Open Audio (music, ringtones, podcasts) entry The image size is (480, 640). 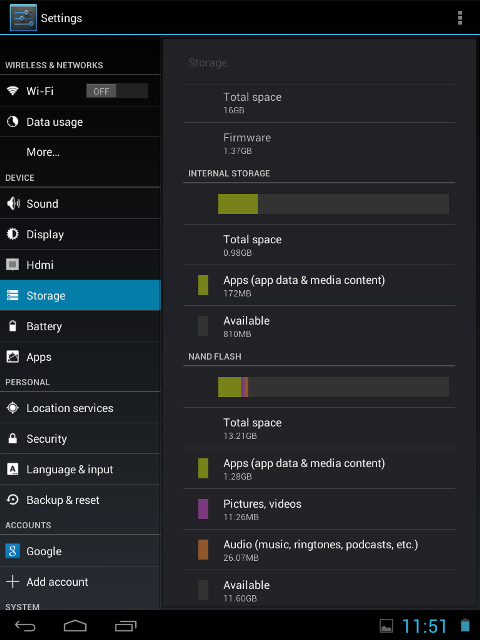point(319,550)
